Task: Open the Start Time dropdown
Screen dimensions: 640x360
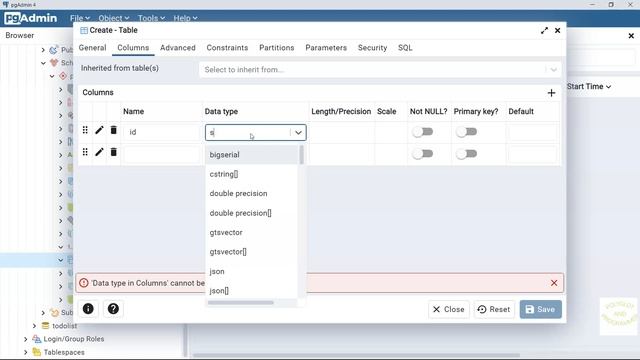Action: [x=589, y=87]
